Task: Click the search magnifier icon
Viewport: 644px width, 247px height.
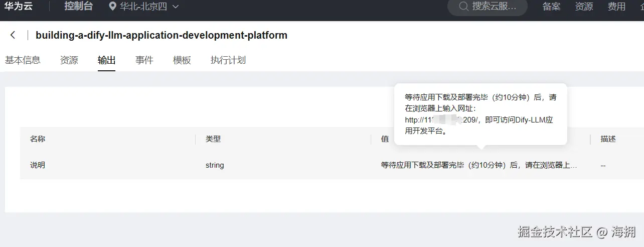Action: [464, 7]
